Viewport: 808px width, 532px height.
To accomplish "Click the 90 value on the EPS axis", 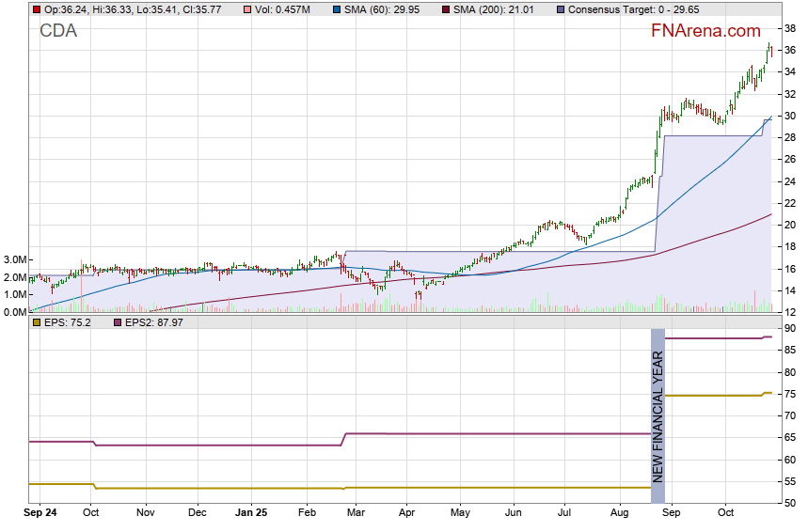I will pos(792,328).
